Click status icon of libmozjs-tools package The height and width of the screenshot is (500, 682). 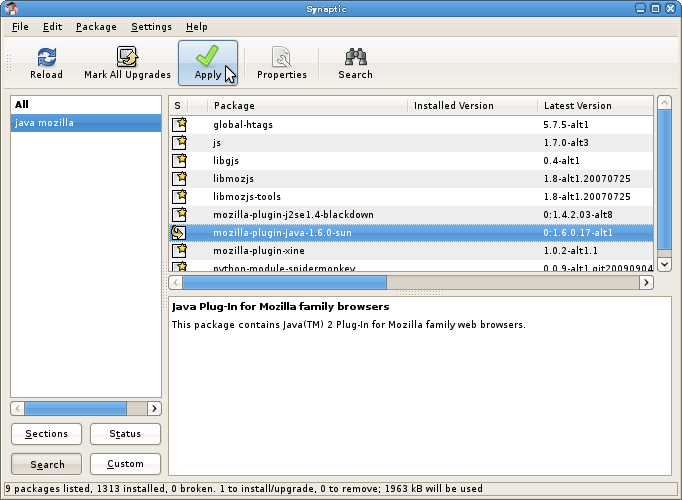179,197
